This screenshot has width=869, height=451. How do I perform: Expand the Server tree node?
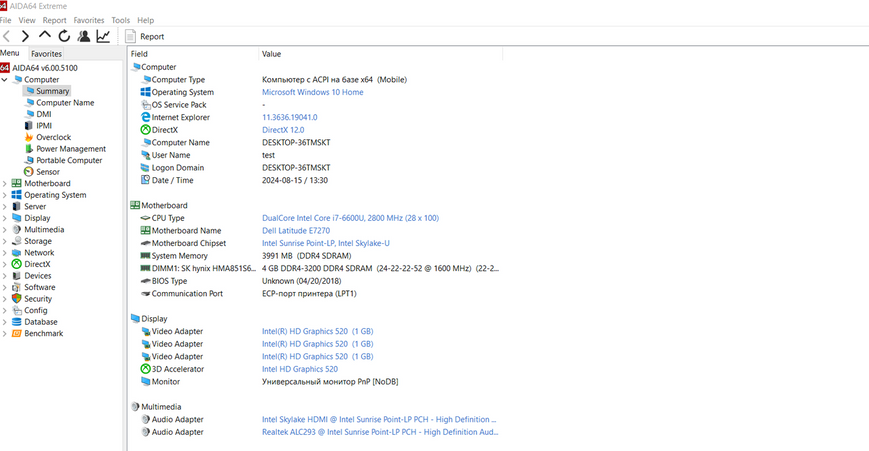click(4, 207)
